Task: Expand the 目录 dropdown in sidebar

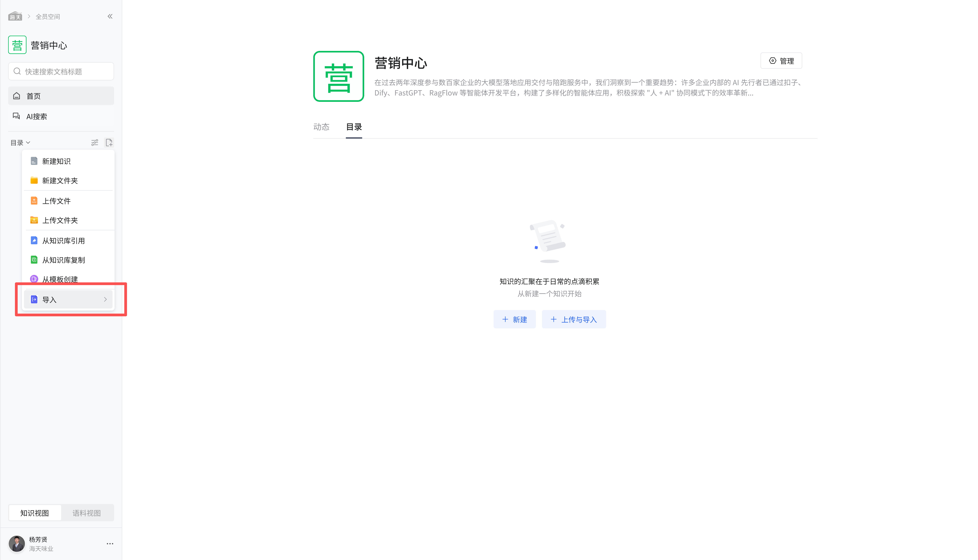Action: point(20,143)
